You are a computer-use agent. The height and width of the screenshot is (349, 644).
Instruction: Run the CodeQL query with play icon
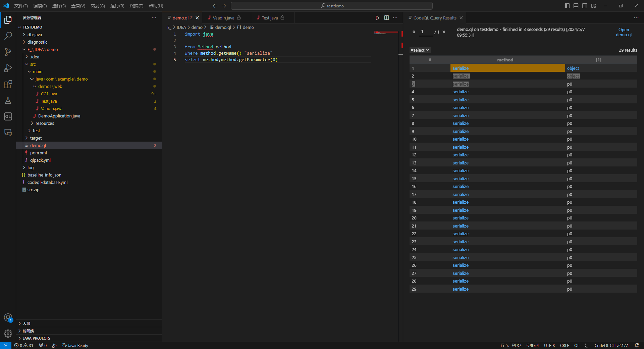(x=377, y=18)
